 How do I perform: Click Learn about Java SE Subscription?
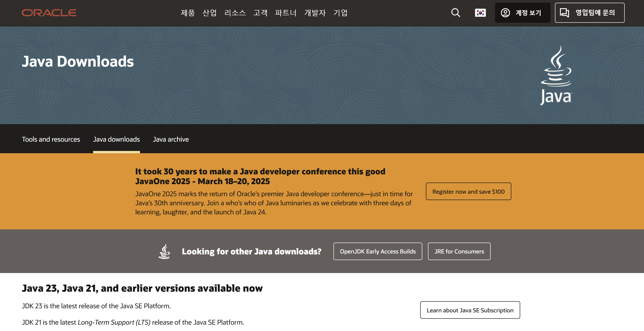(x=470, y=310)
